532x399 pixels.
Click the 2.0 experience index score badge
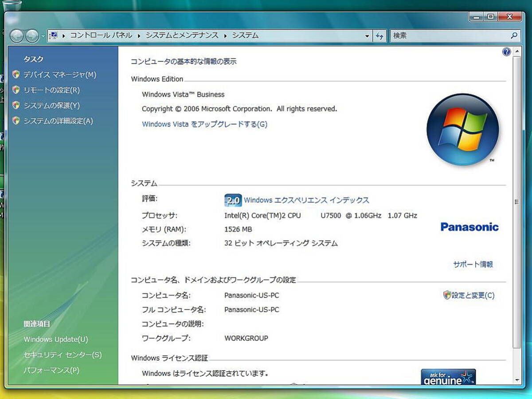tap(233, 200)
